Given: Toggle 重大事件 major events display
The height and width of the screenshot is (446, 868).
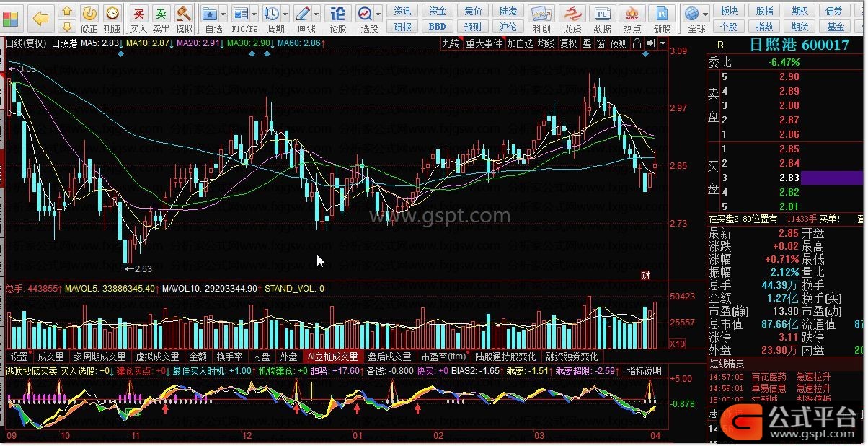Looking at the screenshot, I should click(x=483, y=43).
